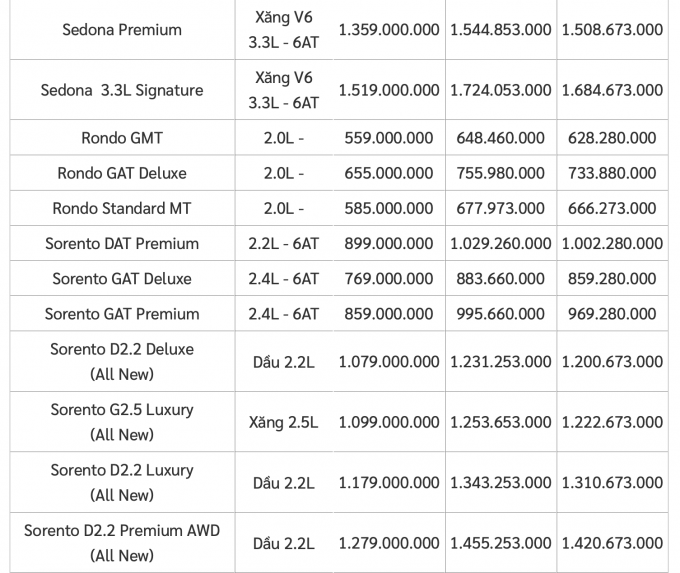
Task: Click Sorento D2.2 Luxury (All New) cell
Action: coord(122,482)
